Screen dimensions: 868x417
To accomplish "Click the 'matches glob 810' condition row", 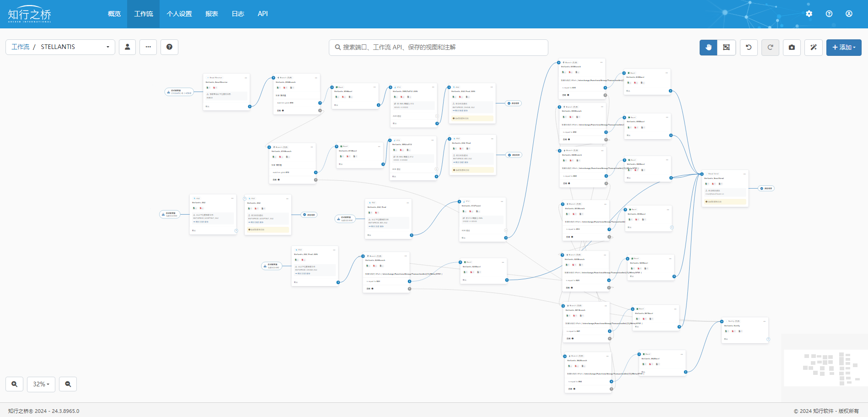I will (293, 173).
